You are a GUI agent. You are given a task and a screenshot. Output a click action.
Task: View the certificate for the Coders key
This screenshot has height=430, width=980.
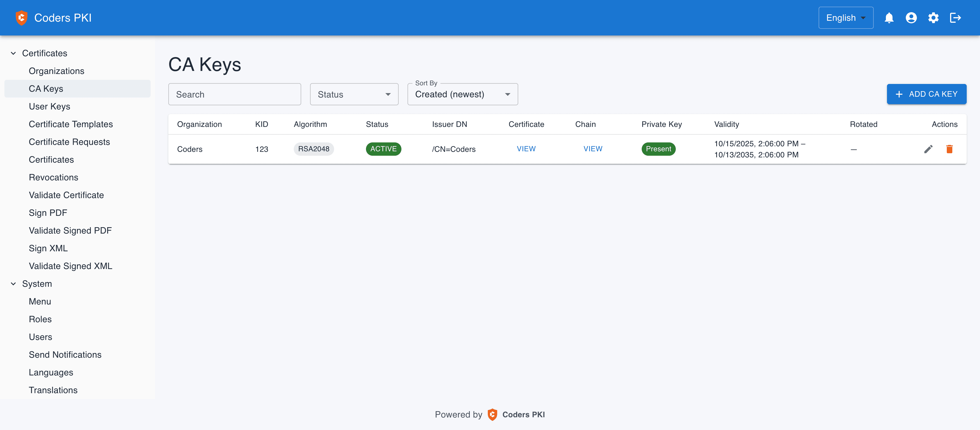526,149
